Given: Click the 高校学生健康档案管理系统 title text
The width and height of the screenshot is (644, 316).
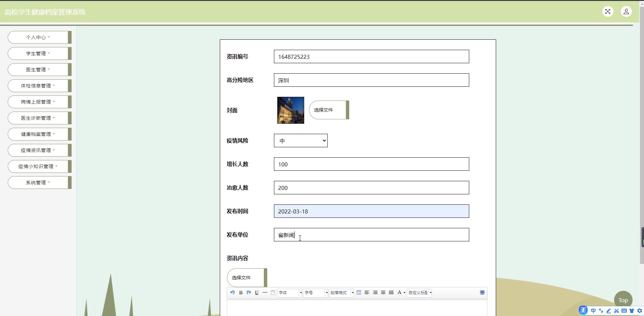Looking at the screenshot, I should (45, 12).
